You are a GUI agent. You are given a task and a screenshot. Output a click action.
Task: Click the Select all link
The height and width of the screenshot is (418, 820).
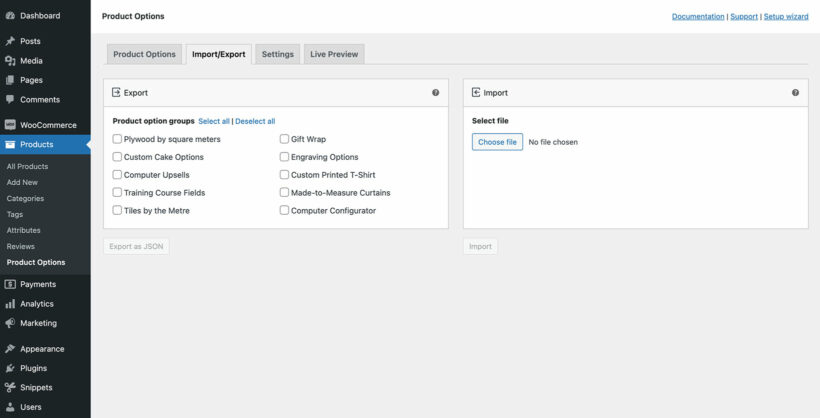point(214,121)
